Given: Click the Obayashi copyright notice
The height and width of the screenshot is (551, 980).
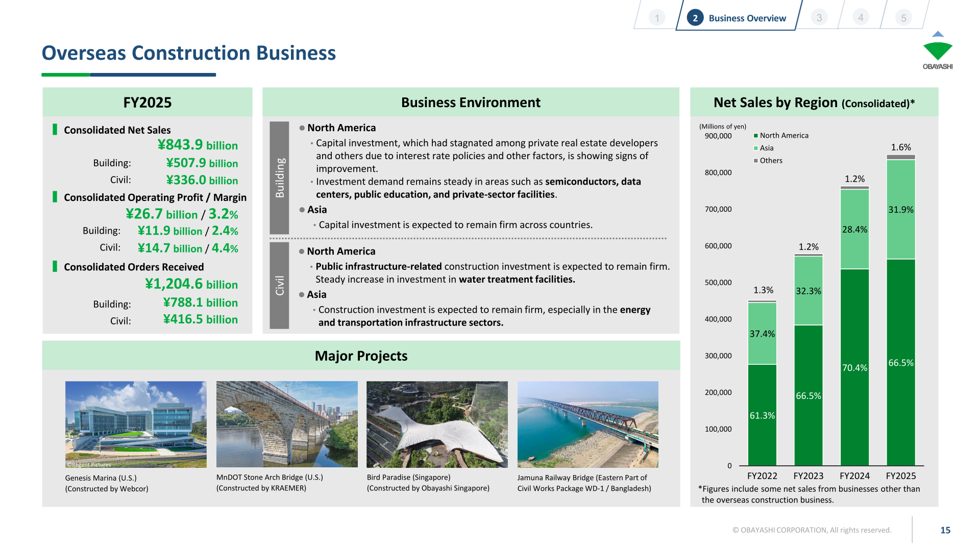Looking at the screenshot, I should [x=812, y=530].
